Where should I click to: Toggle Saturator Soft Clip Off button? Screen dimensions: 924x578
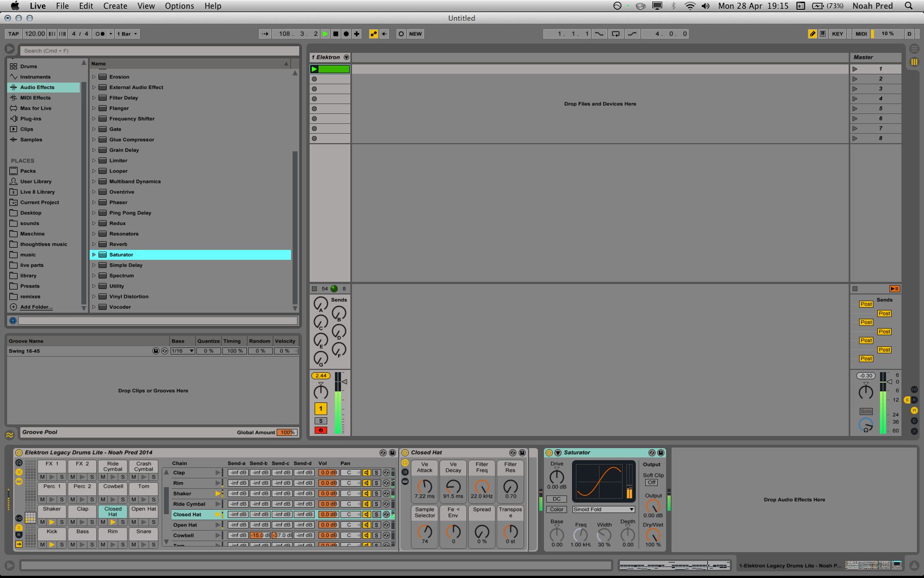[652, 483]
